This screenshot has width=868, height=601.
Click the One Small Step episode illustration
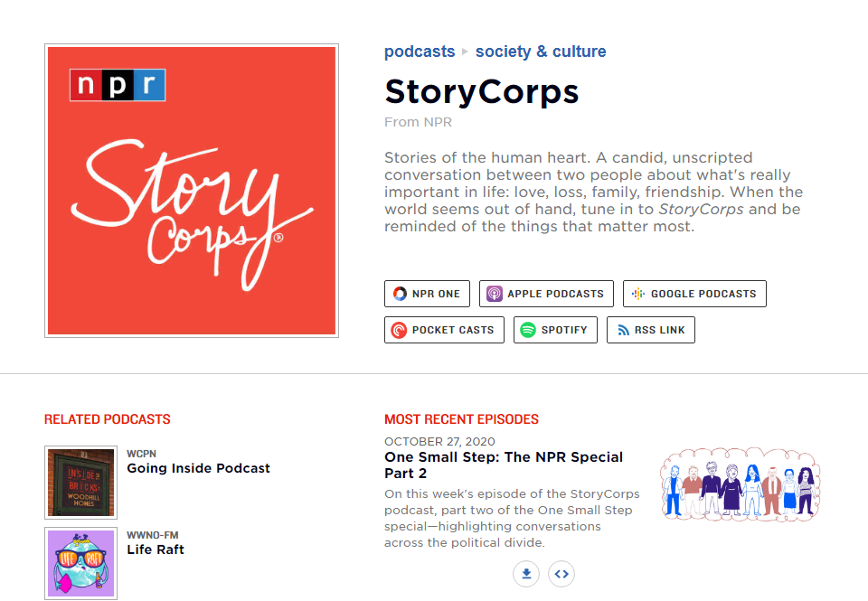(741, 488)
